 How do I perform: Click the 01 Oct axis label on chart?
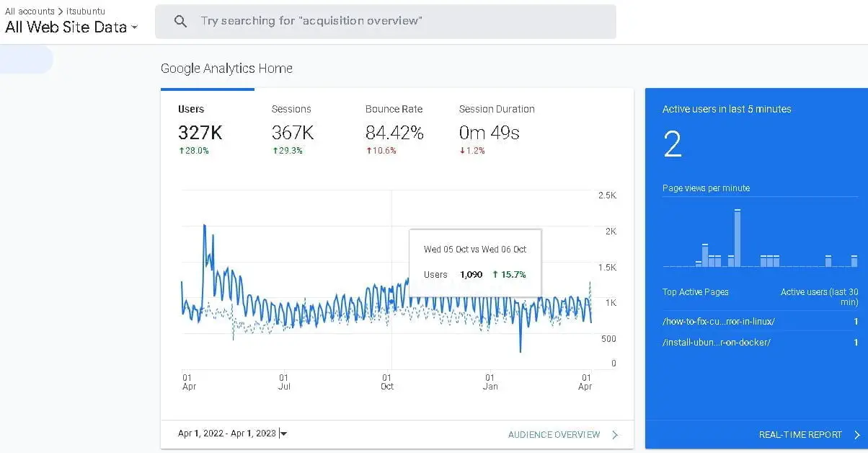pyautogui.click(x=387, y=382)
